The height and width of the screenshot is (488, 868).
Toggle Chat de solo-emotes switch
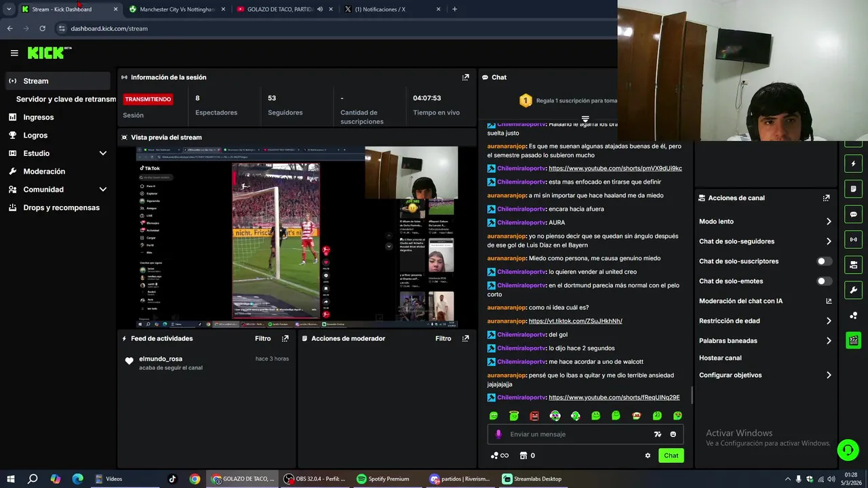pyautogui.click(x=824, y=281)
